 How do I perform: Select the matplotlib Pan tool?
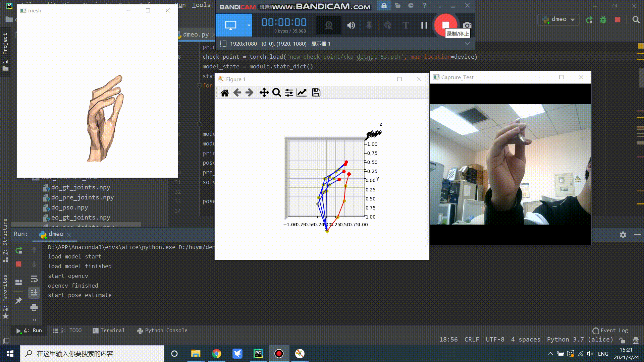click(x=264, y=93)
